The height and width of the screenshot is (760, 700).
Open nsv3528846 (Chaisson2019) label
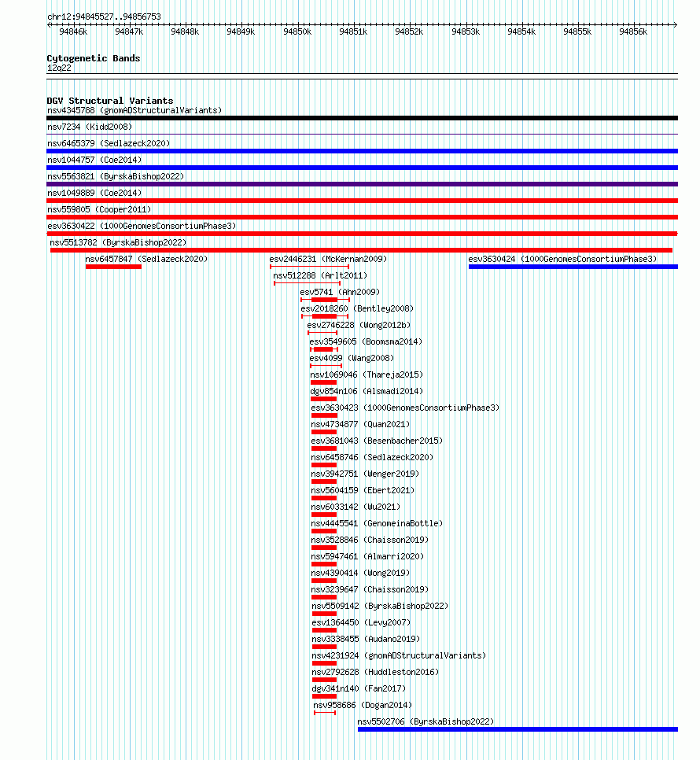coord(370,540)
